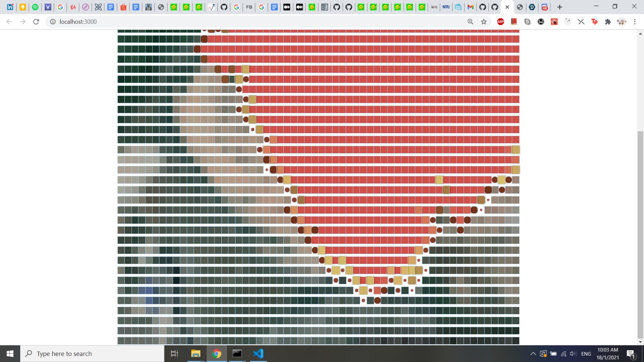Open the Google Keep tab

pyautogui.click(x=23, y=7)
